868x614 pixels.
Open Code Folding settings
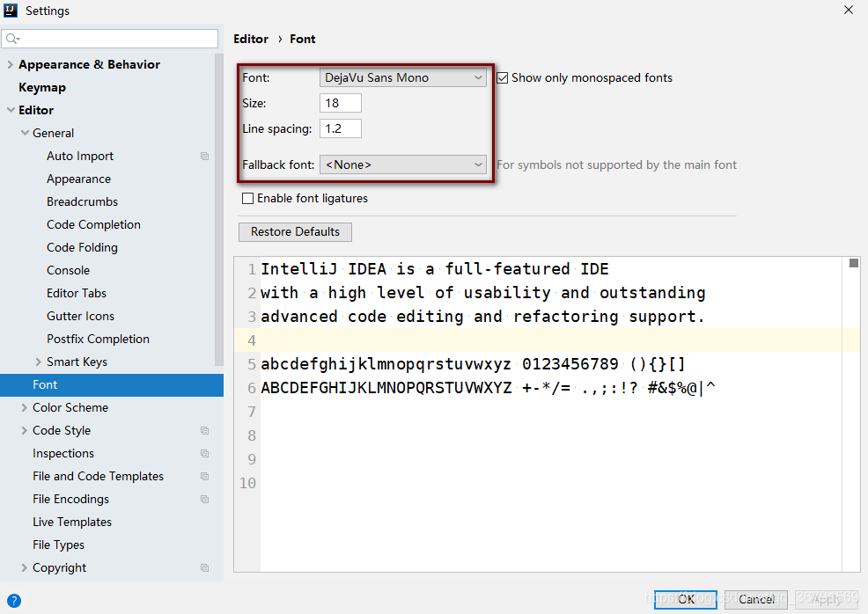click(x=82, y=248)
